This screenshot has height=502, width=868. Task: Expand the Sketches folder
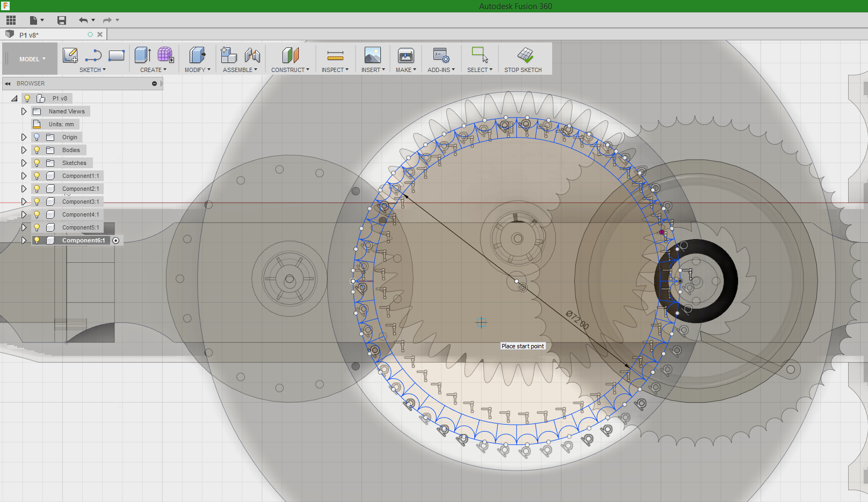coord(24,163)
